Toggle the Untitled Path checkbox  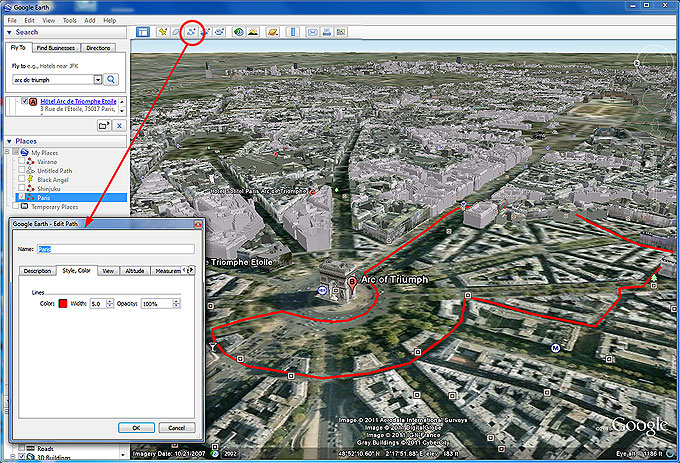[x=21, y=170]
